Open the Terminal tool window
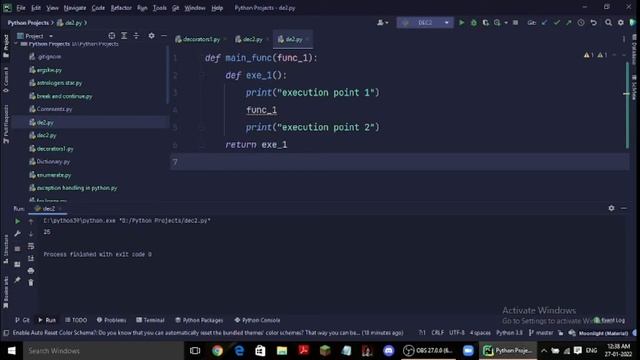 (150, 320)
